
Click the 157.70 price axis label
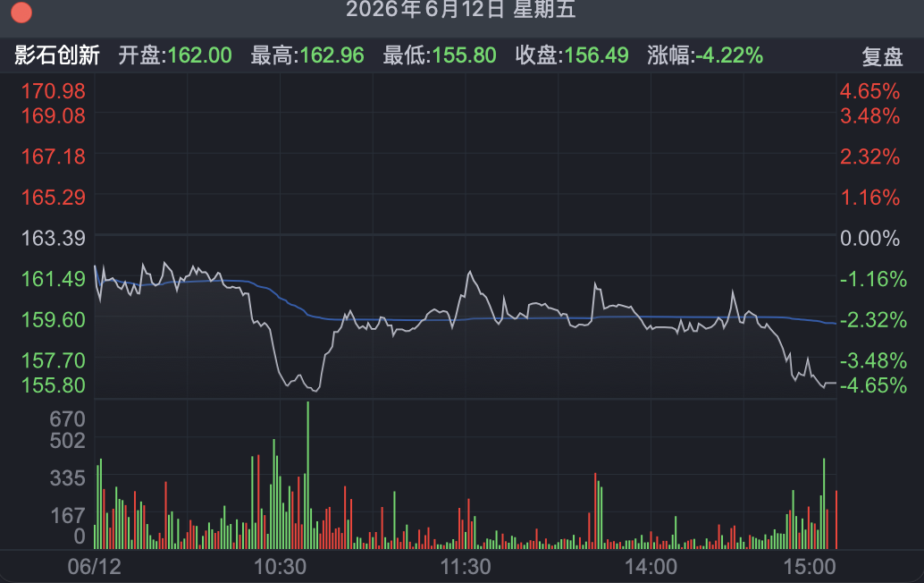pos(53,360)
